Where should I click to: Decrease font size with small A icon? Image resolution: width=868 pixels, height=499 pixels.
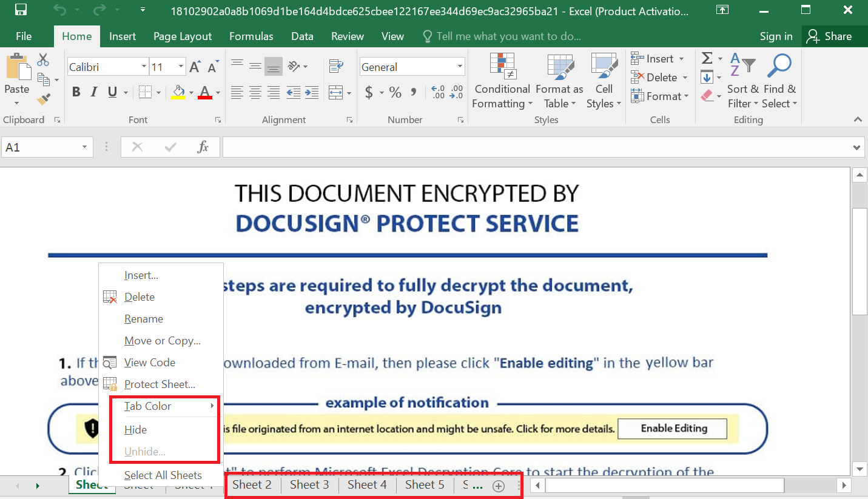tap(213, 67)
